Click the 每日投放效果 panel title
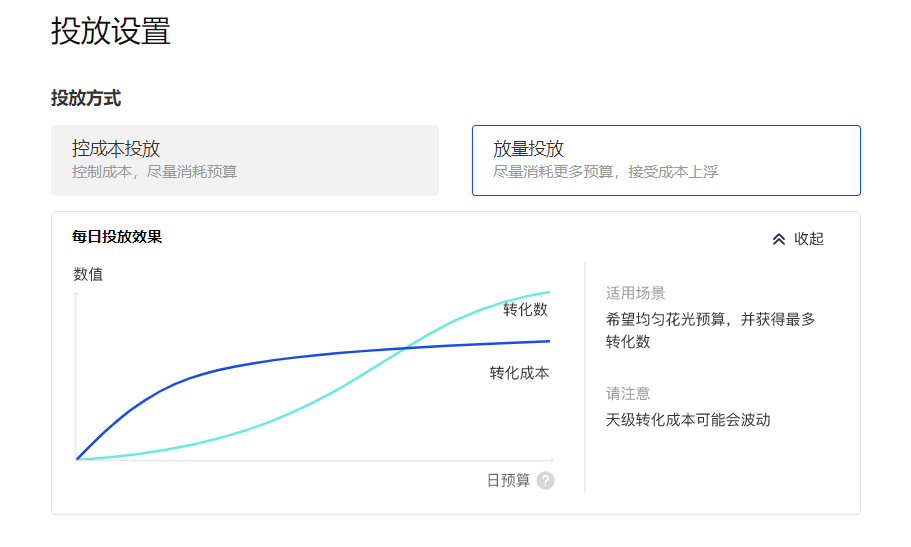 [117, 237]
